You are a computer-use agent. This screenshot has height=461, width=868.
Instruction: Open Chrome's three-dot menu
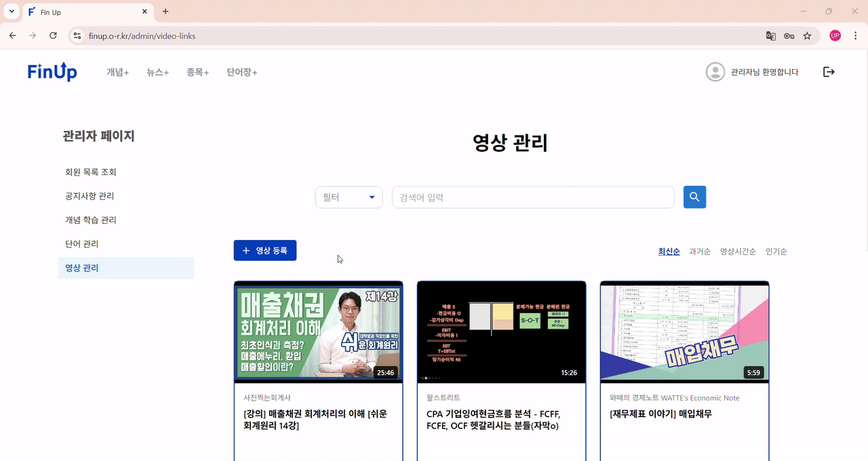click(855, 35)
